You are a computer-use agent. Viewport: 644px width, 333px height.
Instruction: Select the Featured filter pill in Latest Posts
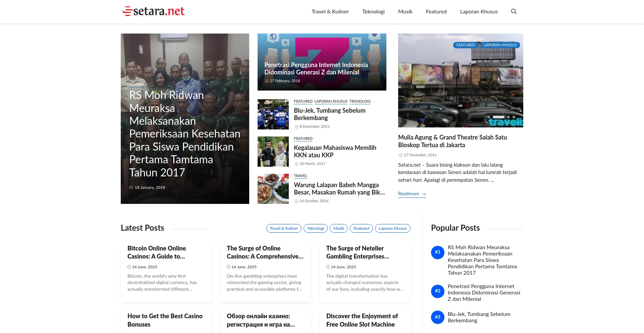tap(361, 228)
